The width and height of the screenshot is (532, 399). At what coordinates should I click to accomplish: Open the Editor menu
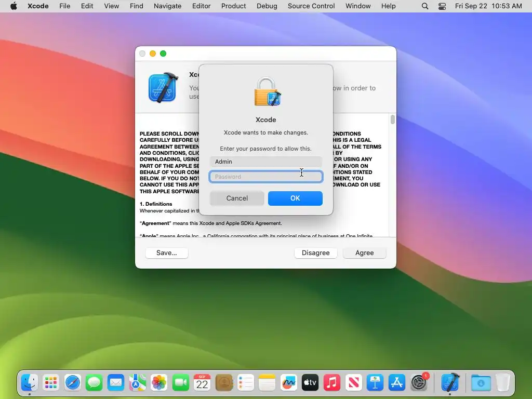(201, 6)
